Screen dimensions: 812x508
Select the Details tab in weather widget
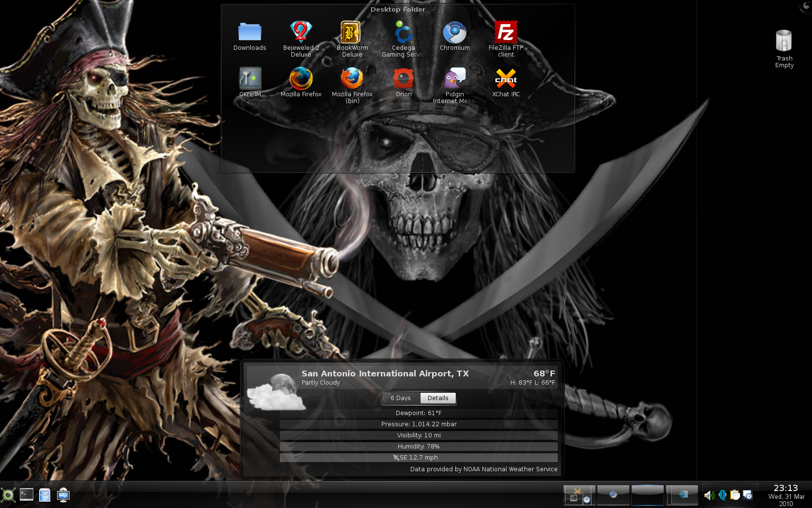[438, 398]
